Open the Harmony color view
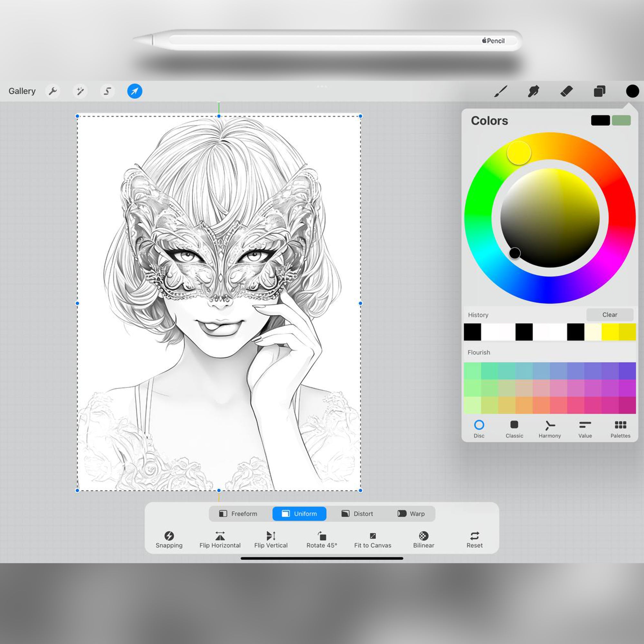The image size is (644, 644). [x=550, y=429]
